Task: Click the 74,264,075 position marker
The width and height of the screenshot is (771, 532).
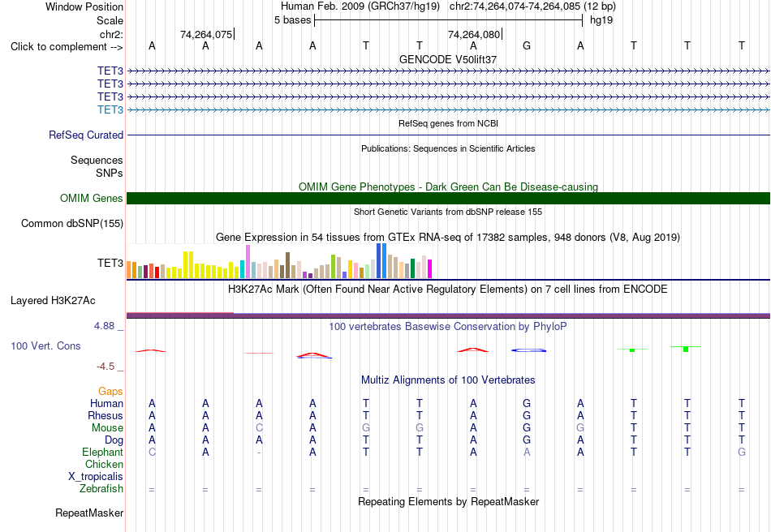Action: click(x=206, y=34)
